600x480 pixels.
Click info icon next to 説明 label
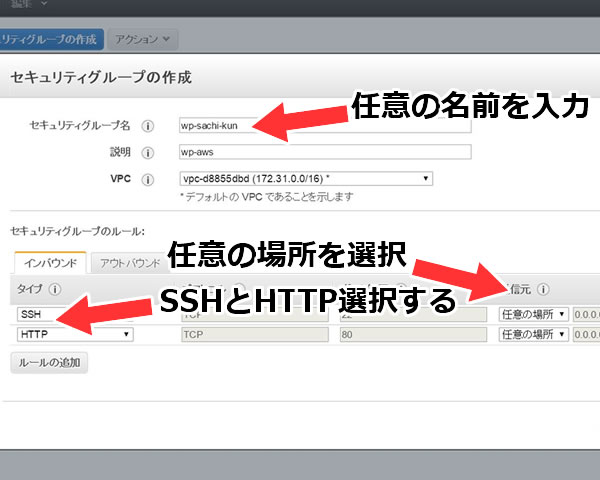pos(148,153)
